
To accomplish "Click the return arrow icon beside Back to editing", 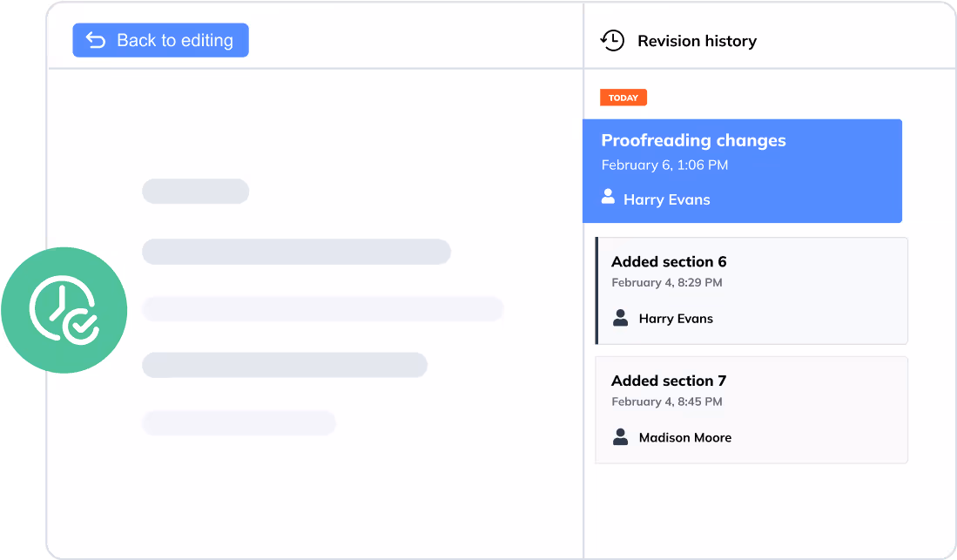I will coord(95,40).
